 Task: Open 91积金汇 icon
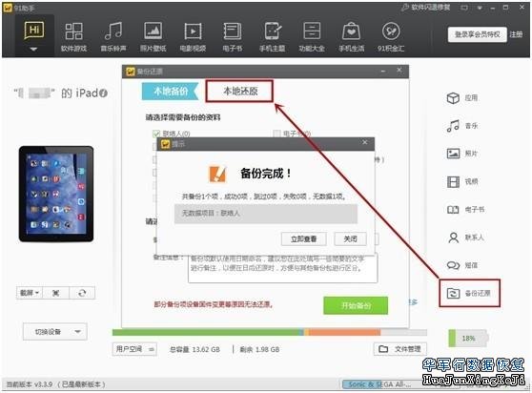(391, 36)
